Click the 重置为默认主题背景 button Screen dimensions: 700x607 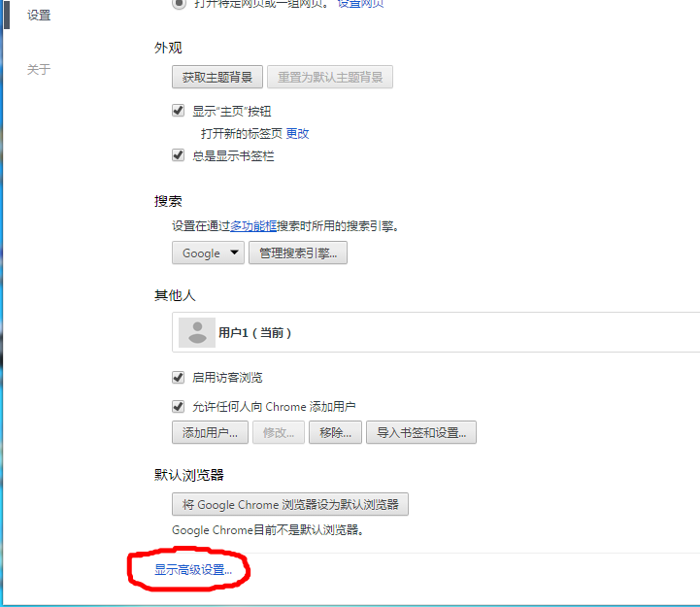(x=330, y=78)
